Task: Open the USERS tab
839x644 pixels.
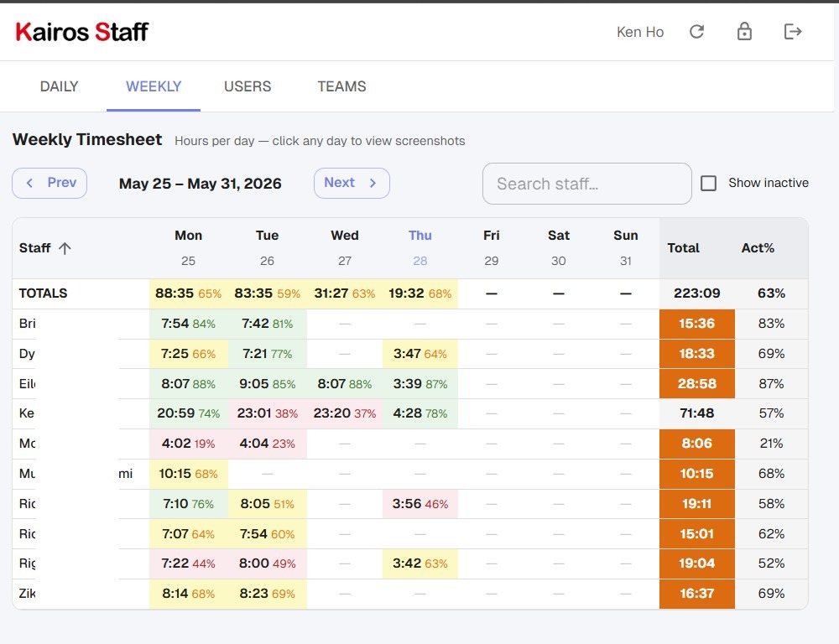Action: (248, 86)
